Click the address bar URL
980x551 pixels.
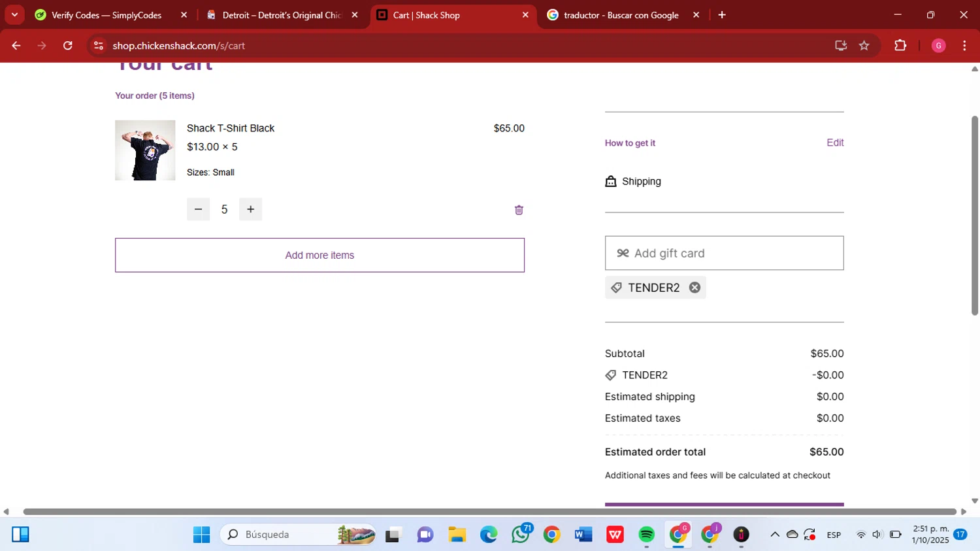click(x=178, y=46)
